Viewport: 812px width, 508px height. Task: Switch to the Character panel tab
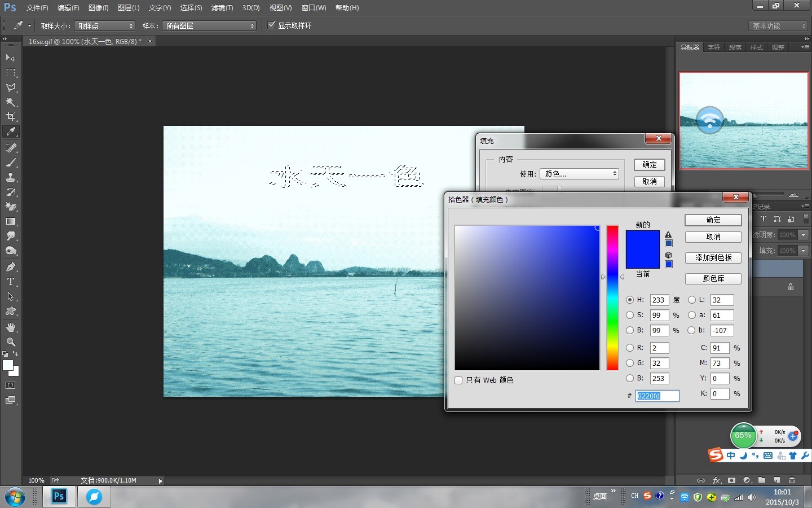[x=714, y=47]
